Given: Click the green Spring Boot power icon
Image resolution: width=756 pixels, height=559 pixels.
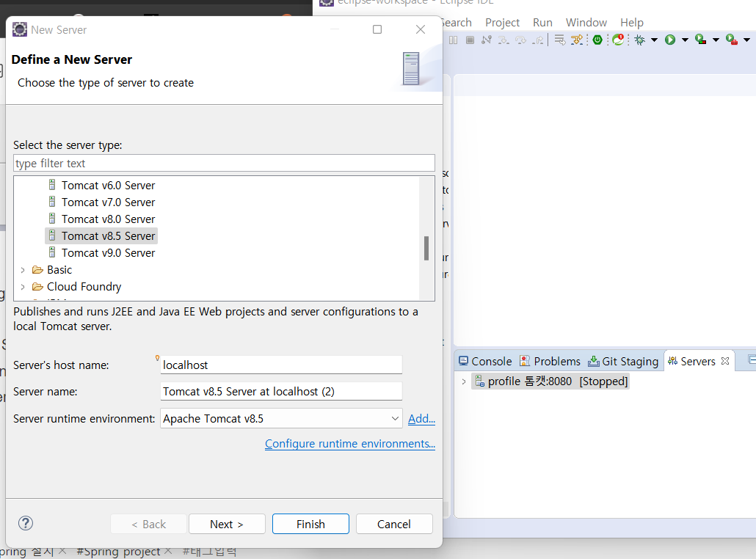Looking at the screenshot, I should coord(597,40).
